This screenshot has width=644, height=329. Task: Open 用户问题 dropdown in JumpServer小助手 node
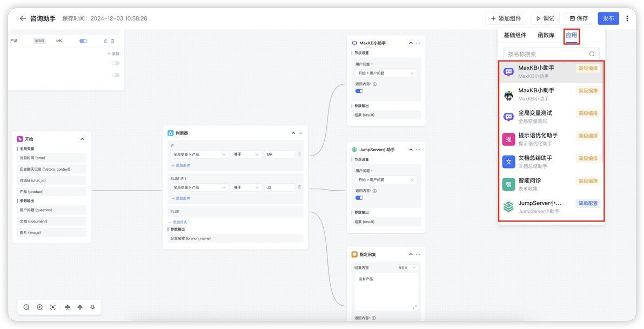pos(386,180)
